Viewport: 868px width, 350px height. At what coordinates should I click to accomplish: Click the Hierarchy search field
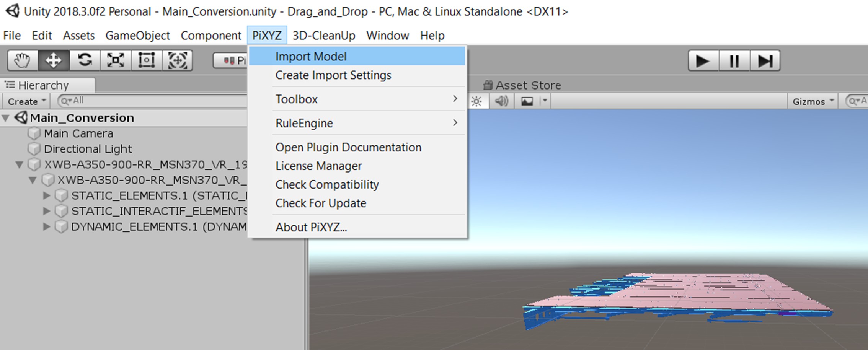pyautogui.click(x=153, y=101)
